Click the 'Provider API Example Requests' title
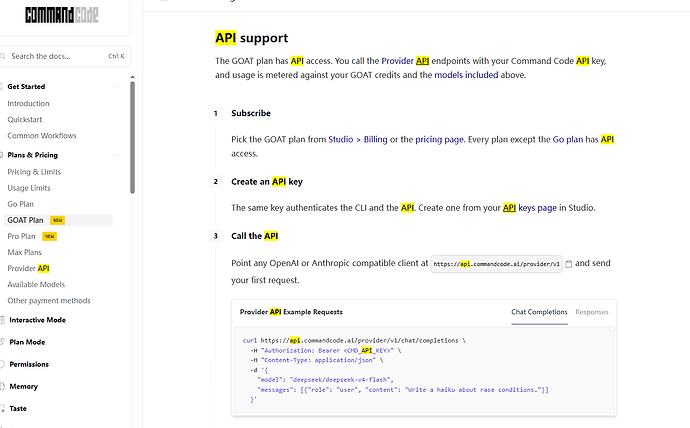This screenshot has height=428, width=690. [291, 312]
